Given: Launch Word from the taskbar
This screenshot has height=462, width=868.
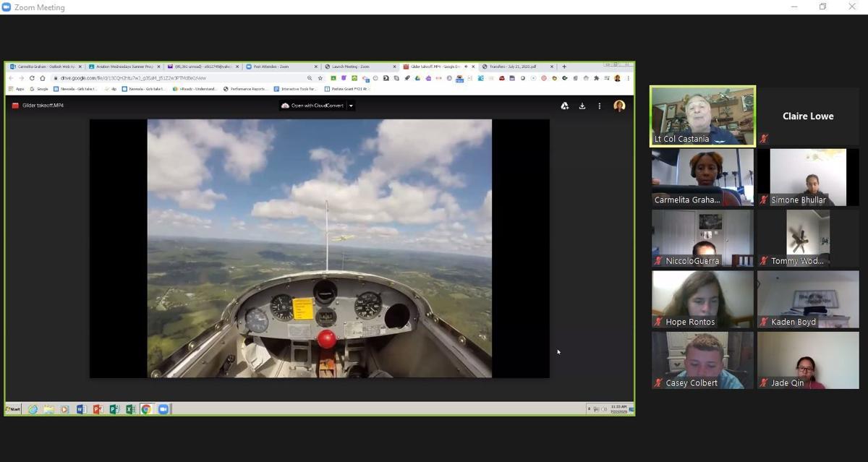Looking at the screenshot, I should [x=81, y=409].
